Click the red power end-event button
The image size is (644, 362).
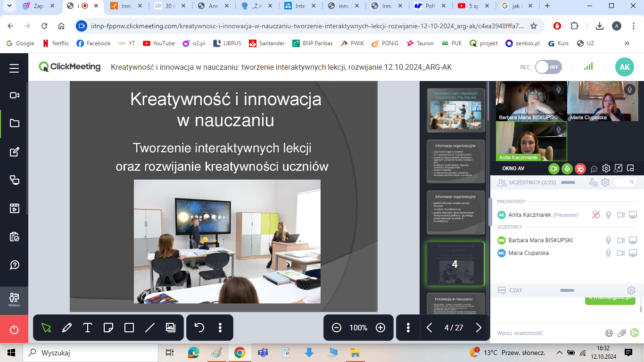[x=14, y=329]
